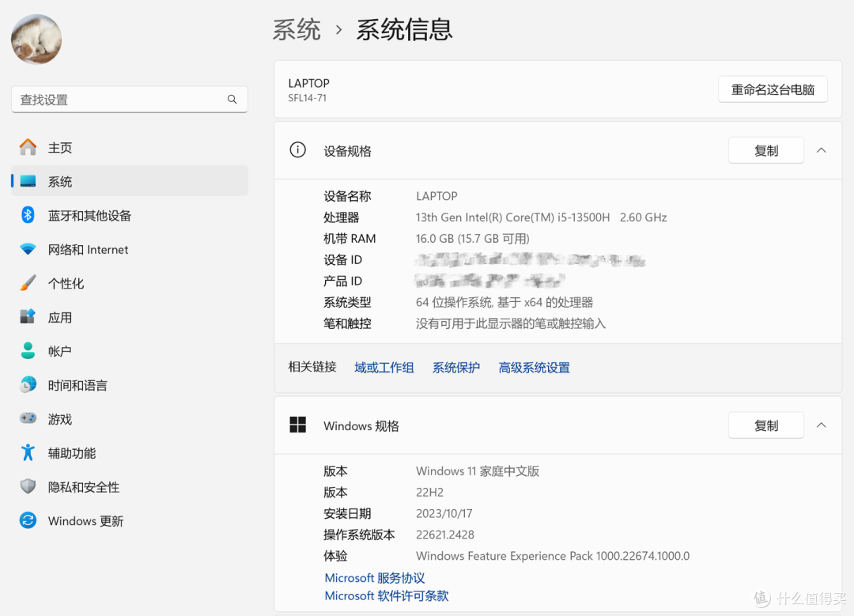Open the user profile avatar picture
The height and width of the screenshot is (616, 854).
(x=36, y=40)
